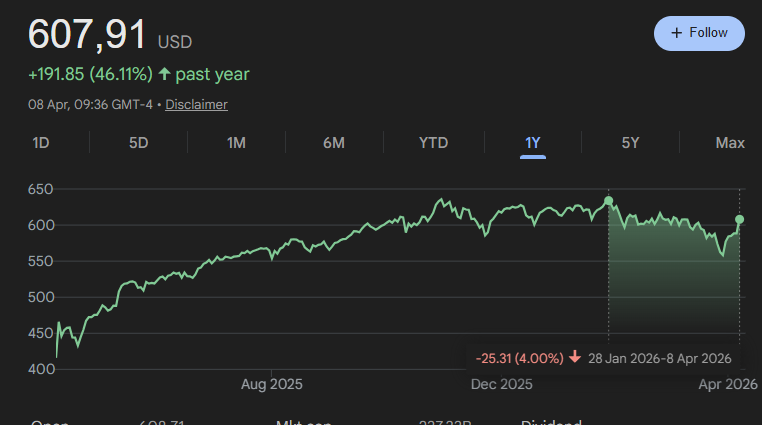Image resolution: width=762 pixels, height=425 pixels.
Task: Click the 28 Jan 2026 chart marker dot
Action: (x=608, y=201)
